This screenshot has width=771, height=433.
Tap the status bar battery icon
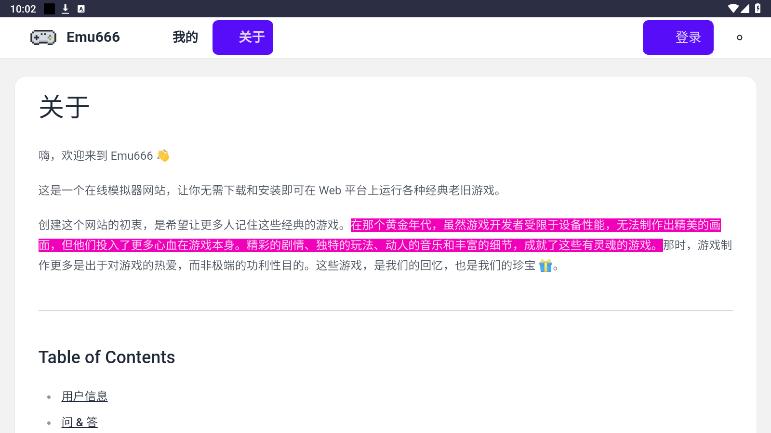pyautogui.click(x=758, y=8)
